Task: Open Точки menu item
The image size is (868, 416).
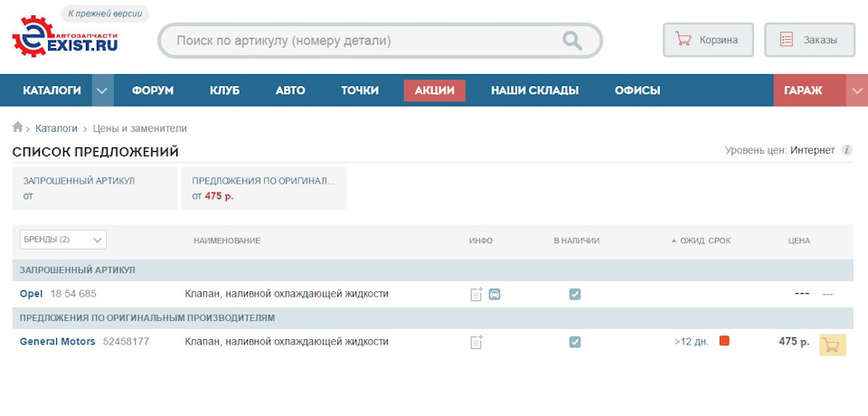Action: click(360, 90)
